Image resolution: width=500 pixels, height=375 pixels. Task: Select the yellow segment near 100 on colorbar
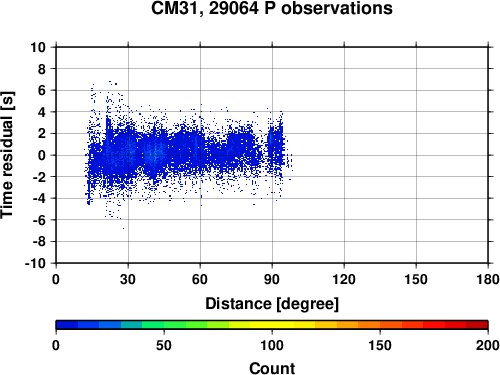(272, 325)
